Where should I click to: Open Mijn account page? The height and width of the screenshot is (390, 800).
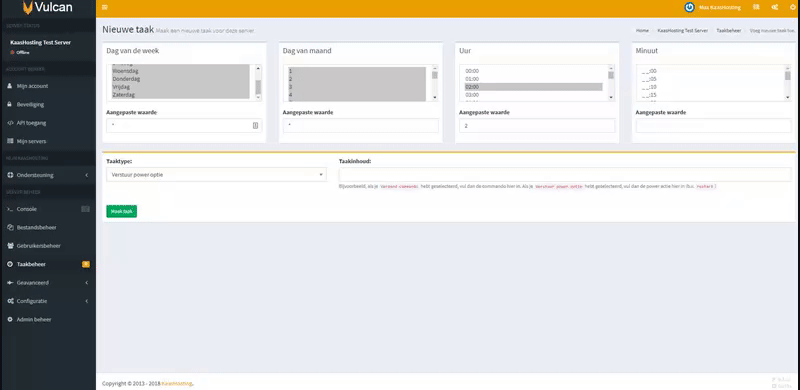coord(33,86)
